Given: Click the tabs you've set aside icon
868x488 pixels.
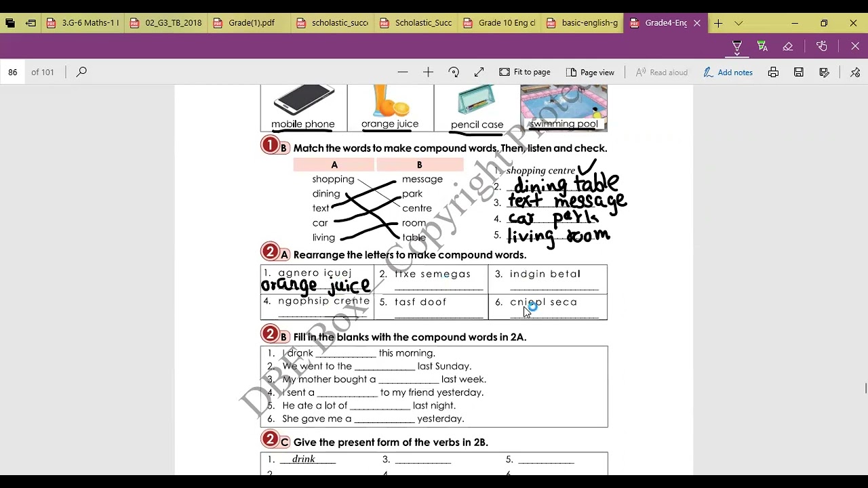Looking at the screenshot, I should (x=10, y=23).
